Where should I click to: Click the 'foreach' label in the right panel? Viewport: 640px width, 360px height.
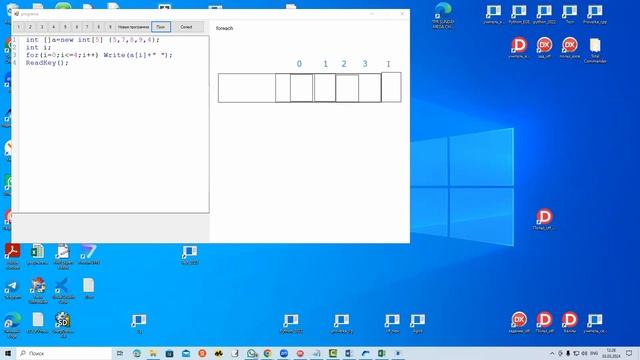[224, 28]
